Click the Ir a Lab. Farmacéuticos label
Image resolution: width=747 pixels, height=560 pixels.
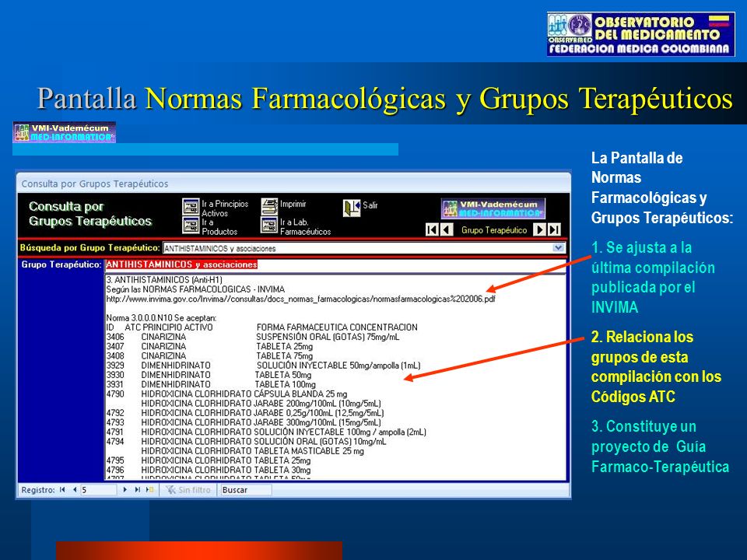[305, 226]
